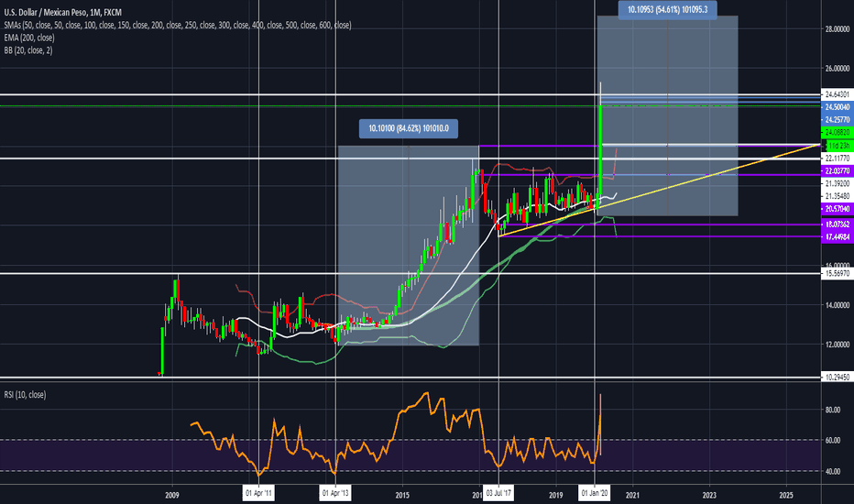Click the 2009 time axis label
The height and width of the screenshot is (504, 854).
click(172, 495)
